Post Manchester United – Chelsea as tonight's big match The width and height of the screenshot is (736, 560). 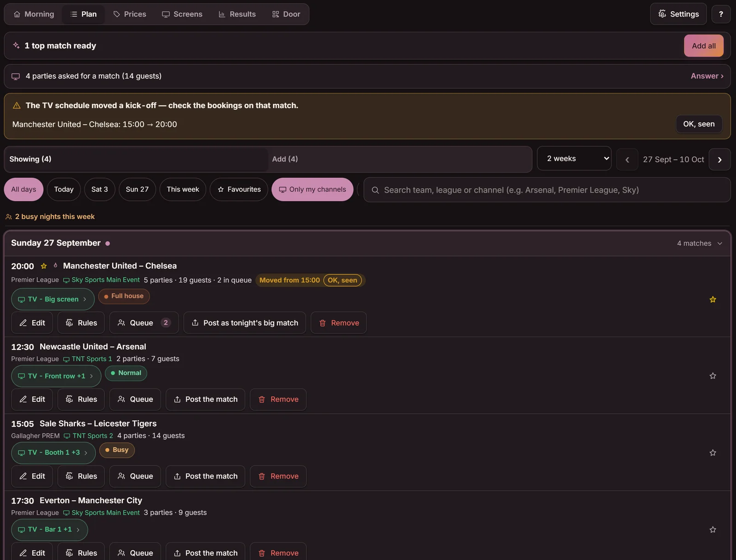[245, 323]
